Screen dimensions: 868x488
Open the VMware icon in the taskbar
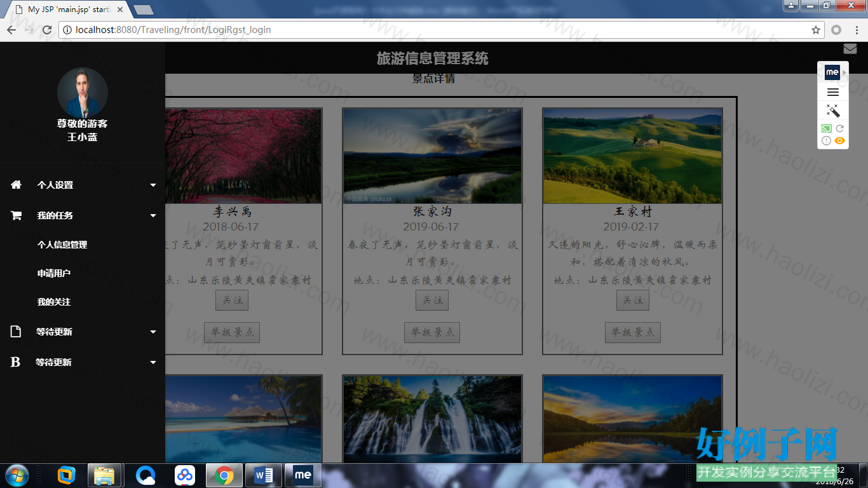(x=67, y=475)
